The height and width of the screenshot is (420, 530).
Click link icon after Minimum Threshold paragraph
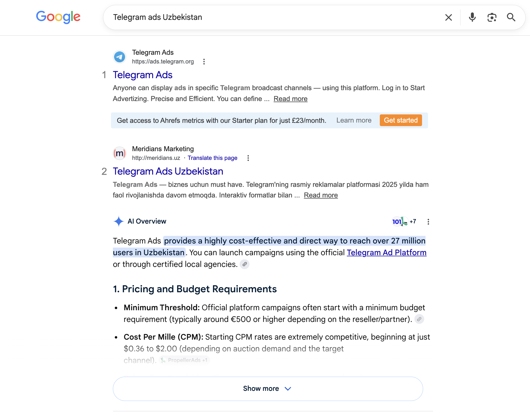(419, 319)
